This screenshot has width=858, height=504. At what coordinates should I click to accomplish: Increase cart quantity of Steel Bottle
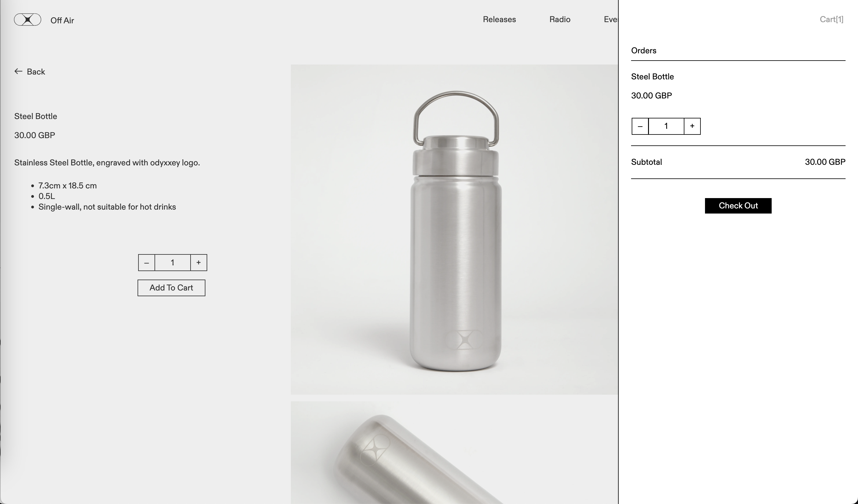pyautogui.click(x=692, y=126)
